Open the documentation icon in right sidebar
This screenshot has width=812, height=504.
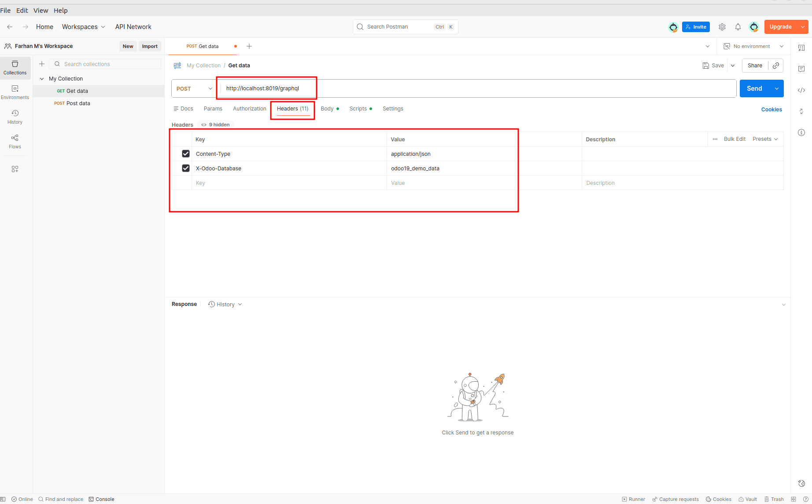(801, 48)
